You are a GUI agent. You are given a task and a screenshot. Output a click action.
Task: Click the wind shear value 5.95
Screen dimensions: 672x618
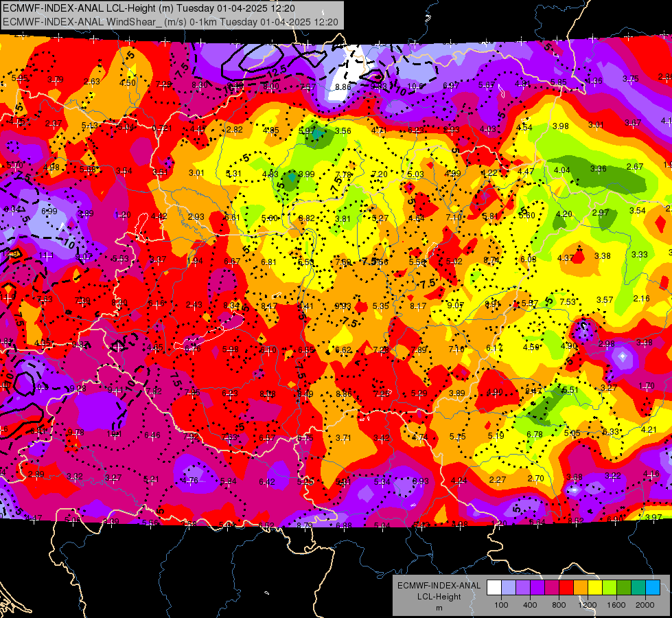pos(20,78)
